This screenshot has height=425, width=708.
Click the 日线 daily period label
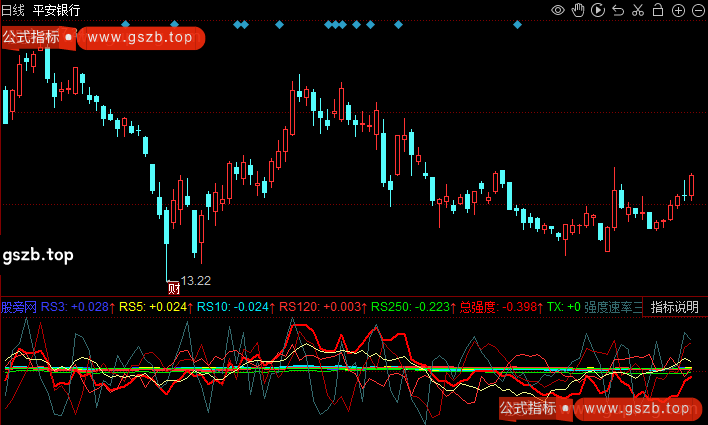pyautogui.click(x=14, y=9)
